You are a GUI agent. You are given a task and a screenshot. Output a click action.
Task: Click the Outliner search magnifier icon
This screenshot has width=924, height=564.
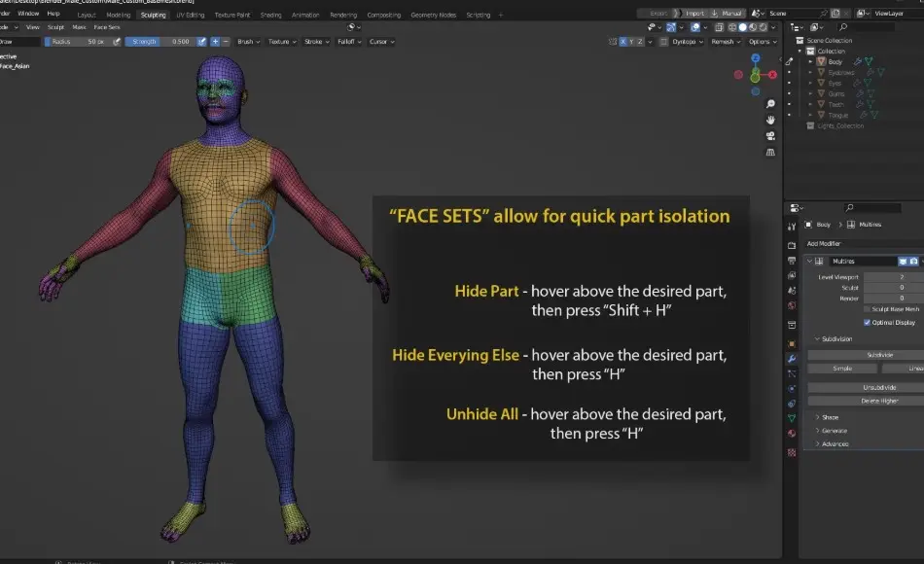(842, 28)
